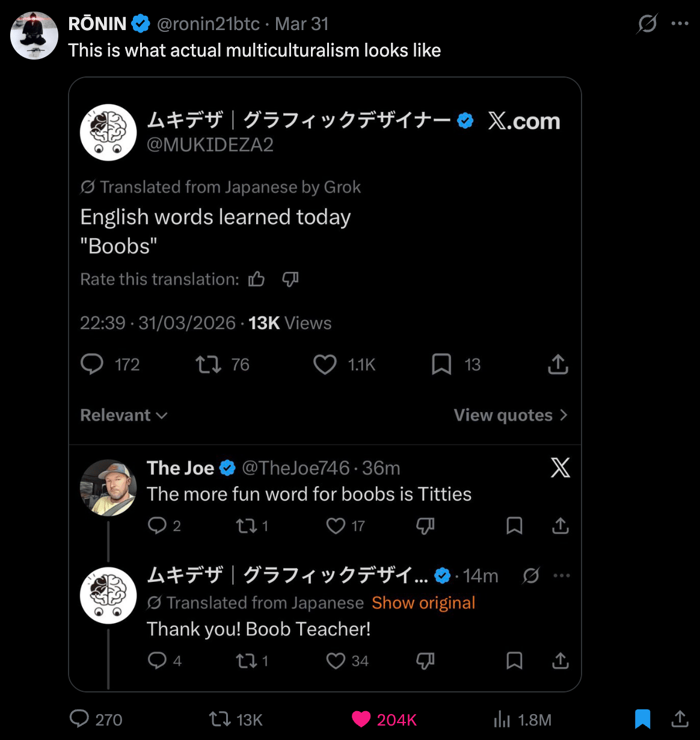Screen dimensions: 700x740
Task: Click thumbs-down to rate the translation
Action: [x=290, y=279]
